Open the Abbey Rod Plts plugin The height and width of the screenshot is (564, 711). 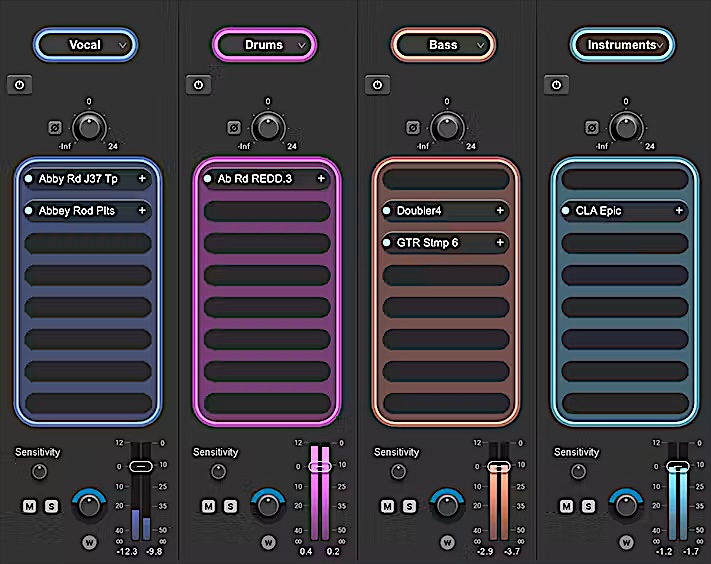pos(88,210)
